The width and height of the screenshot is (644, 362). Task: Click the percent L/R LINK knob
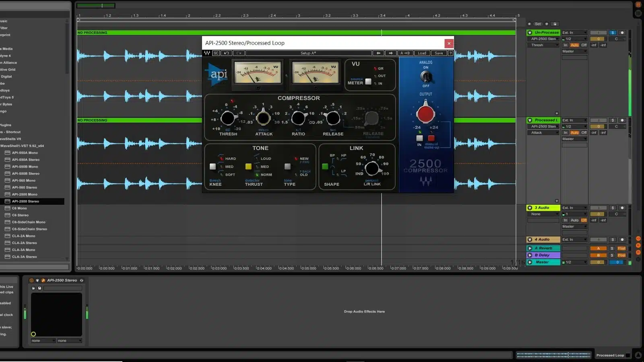coord(372,168)
